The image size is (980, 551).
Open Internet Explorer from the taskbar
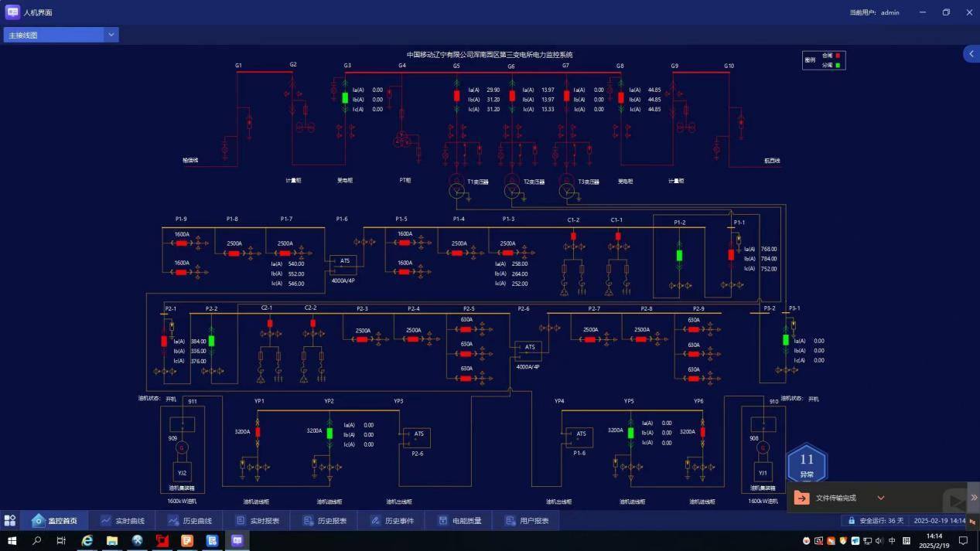pos(87,541)
